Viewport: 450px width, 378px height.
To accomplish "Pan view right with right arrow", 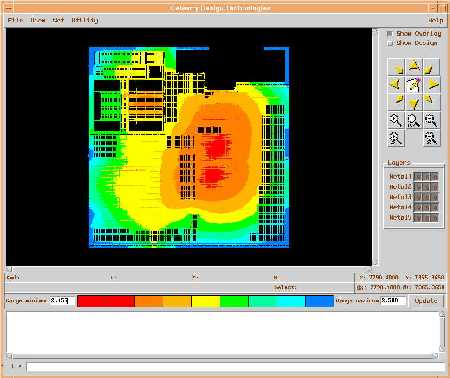I will (x=432, y=84).
